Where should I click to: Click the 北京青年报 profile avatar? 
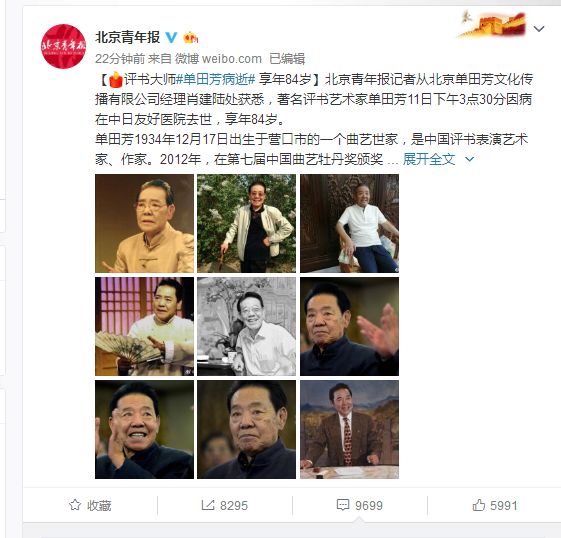[x=63, y=46]
